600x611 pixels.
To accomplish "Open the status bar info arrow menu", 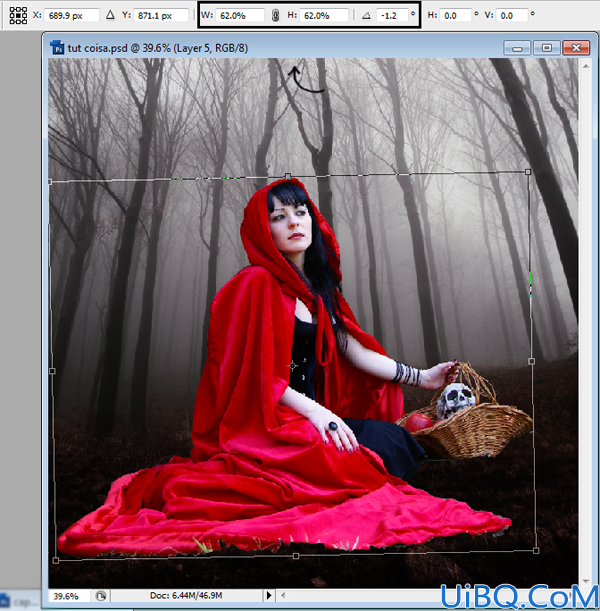I will (269, 595).
